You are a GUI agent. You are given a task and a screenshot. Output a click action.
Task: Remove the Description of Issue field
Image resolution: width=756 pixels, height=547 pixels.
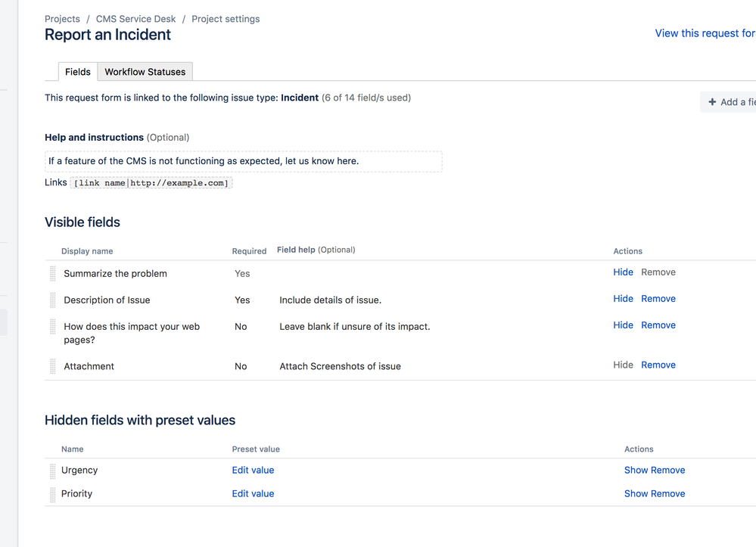pos(658,299)
